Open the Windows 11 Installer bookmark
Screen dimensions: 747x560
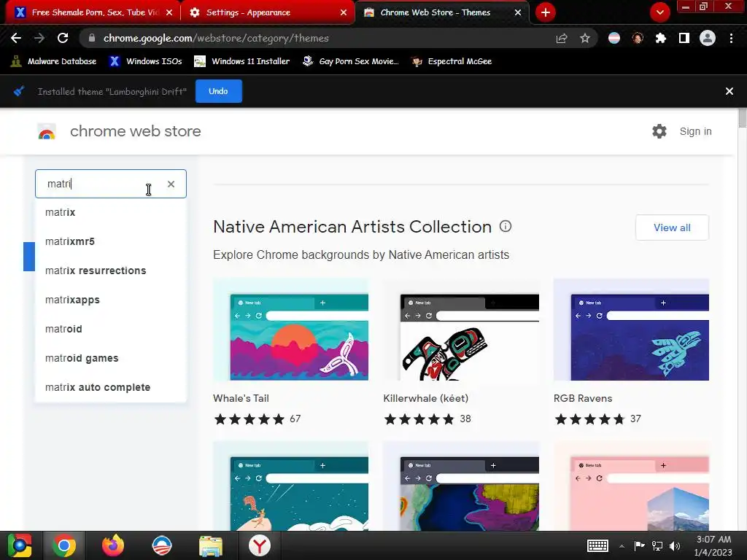click(x=242, y=61)
